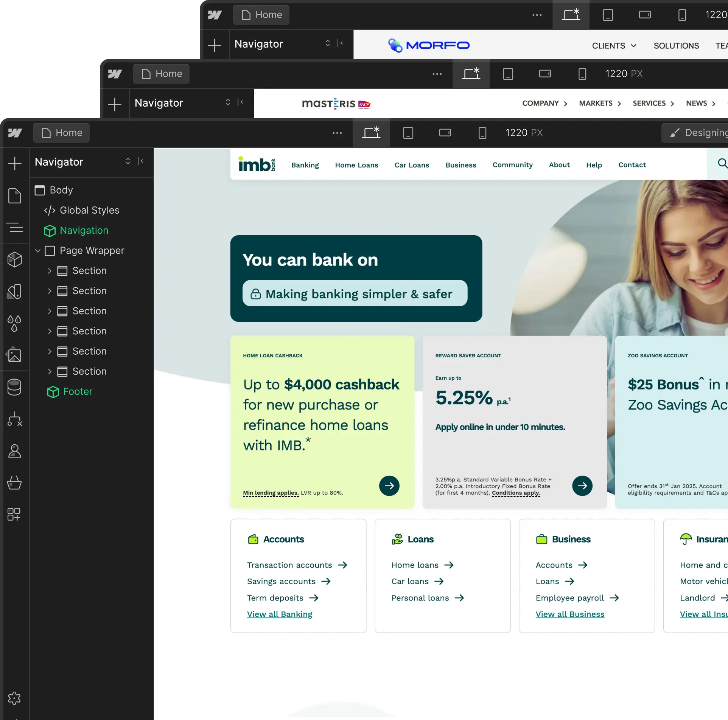The height and width of the screenshot is (720, 728).
Task: Open the Logic flow icon in left sidebar
Action: [15, 419]
